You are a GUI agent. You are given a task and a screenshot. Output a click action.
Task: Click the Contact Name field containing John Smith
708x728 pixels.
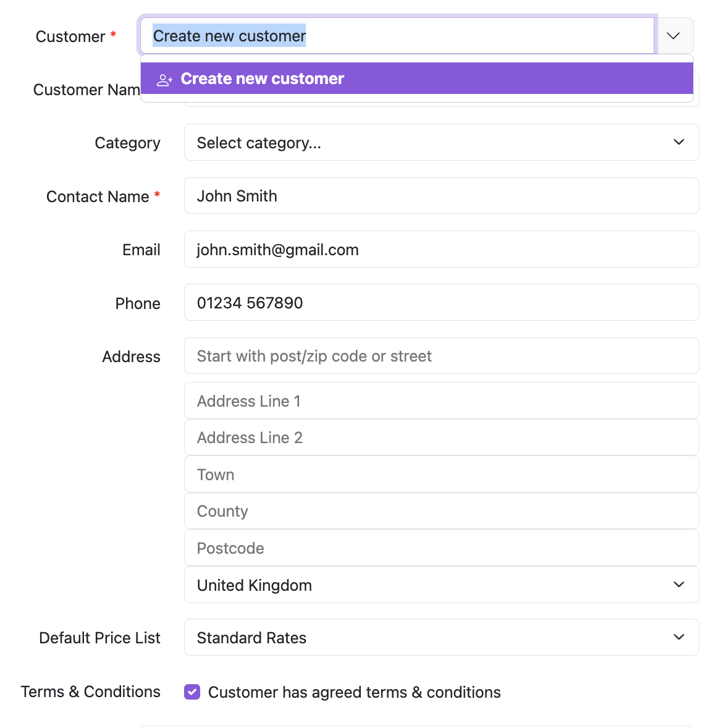pos(441,196)
